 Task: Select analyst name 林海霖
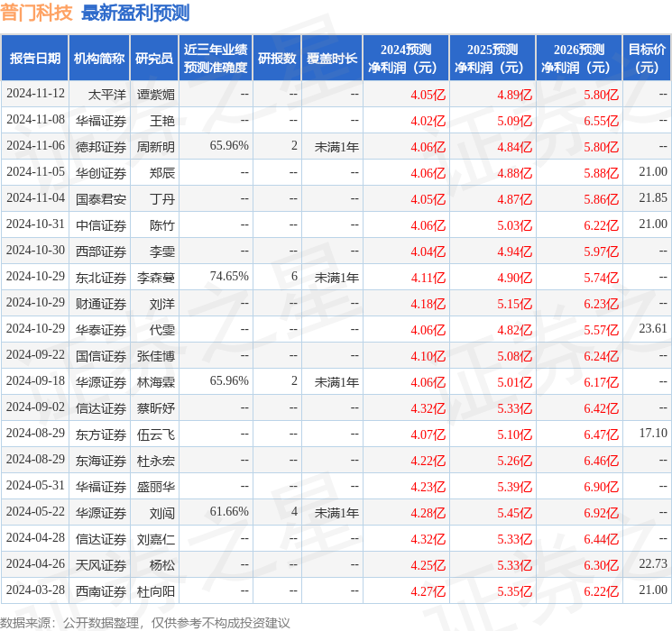[155, 382]
